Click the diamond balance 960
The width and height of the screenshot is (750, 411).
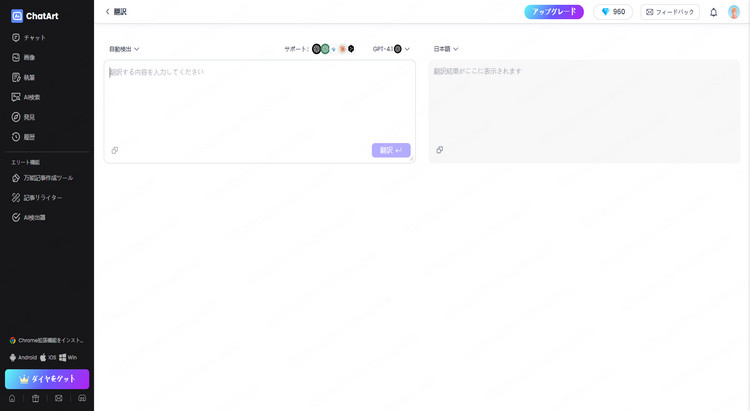pyautogui.click(x=613, y=12)
